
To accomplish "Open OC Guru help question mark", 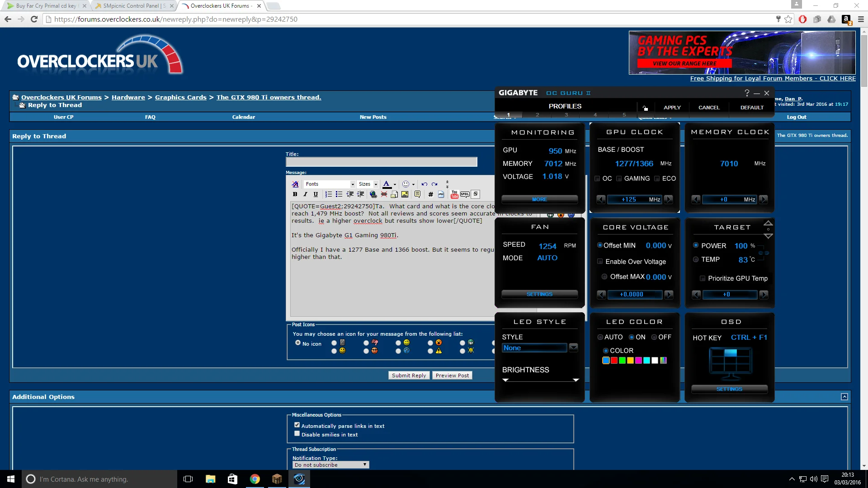I will click(x=747, y=93).
